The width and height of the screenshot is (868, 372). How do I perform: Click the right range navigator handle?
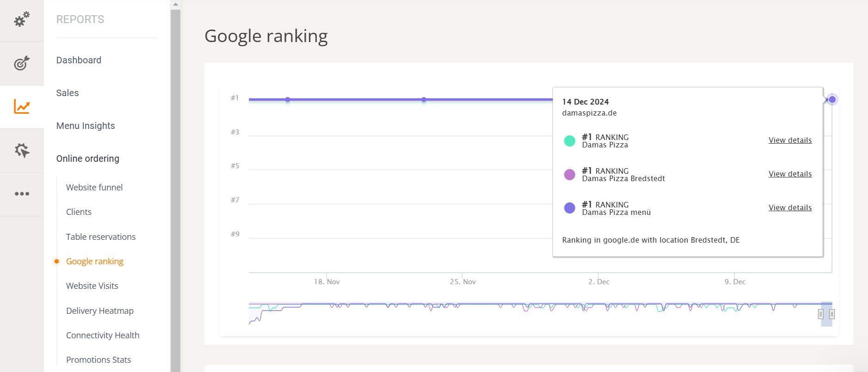coord(832,314)
